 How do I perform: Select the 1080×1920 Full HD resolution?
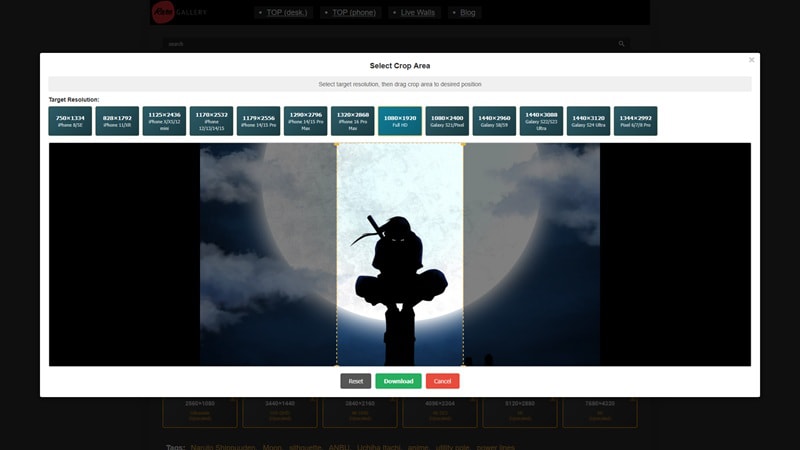click(400, 121)
